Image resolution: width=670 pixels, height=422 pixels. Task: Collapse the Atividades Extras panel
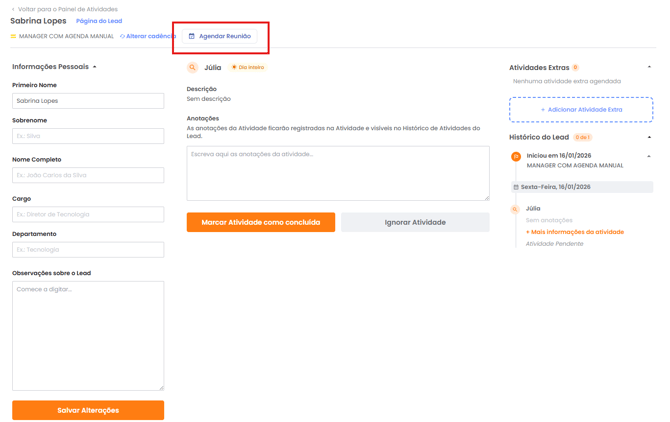coord(649,68)
